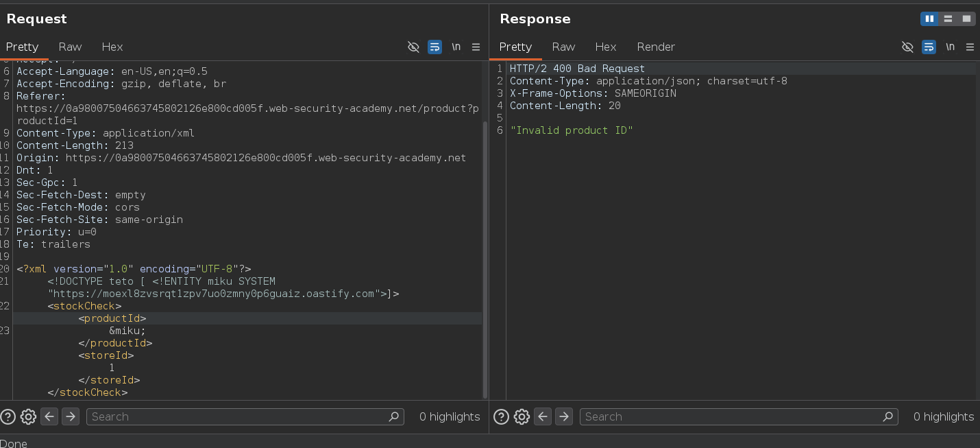The height and width of the screenshot is (448, 980).
Task: Open help icon below Response pane
Action: click(501, 416)
